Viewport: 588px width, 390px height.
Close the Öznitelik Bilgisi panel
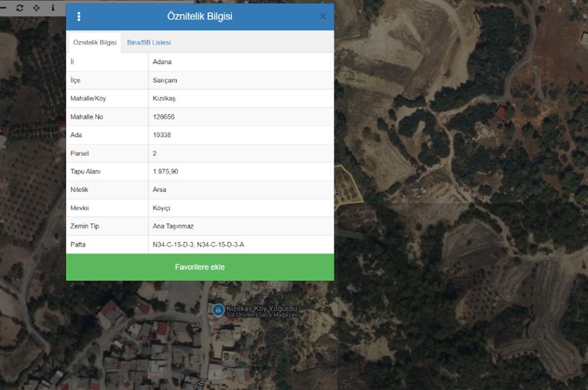[x=323, y=16]
